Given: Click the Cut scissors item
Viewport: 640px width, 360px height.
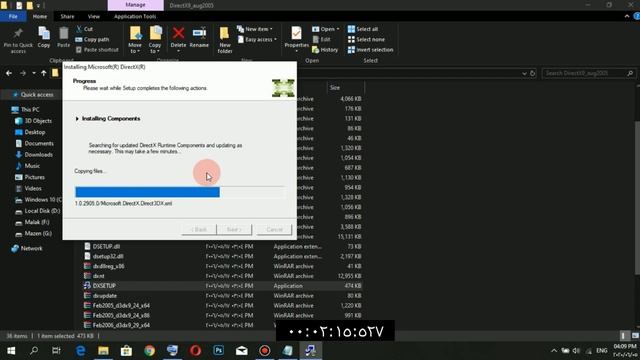Looking at the screenshot, I should point(84,29).
